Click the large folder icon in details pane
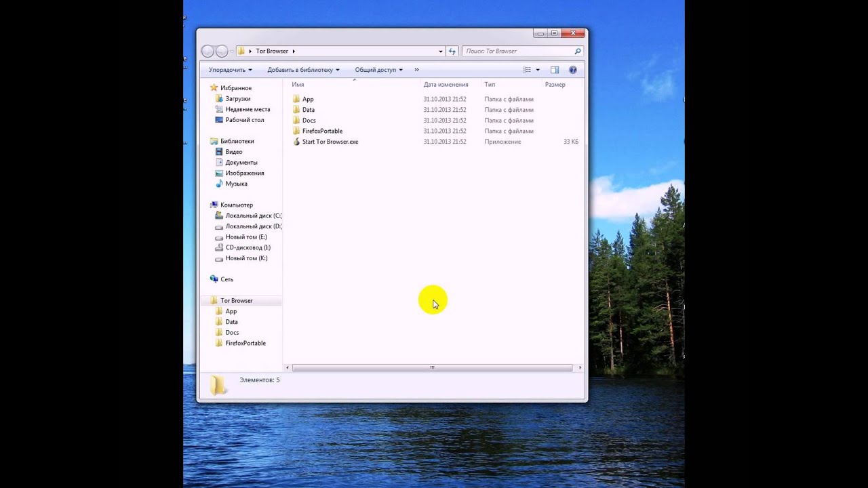The height and width of the screenshot is (488, 868). pyautogui.click(x=218, y=385)
